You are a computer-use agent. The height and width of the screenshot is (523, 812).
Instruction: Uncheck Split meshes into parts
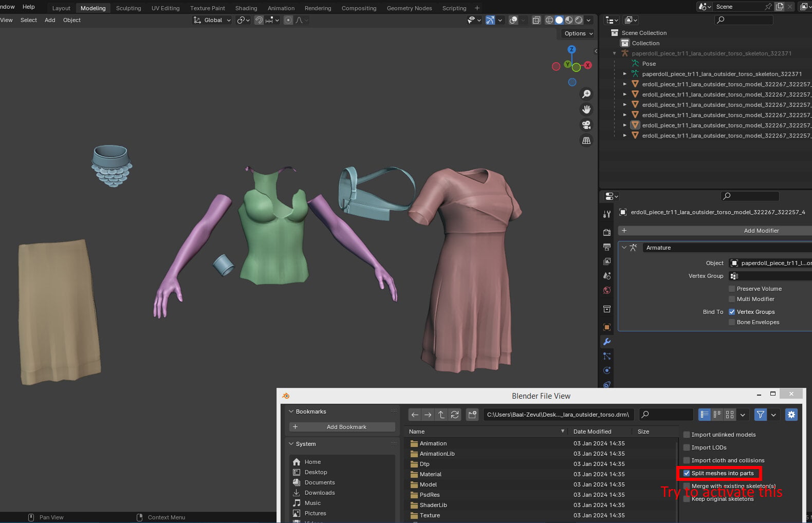pos(687,473)
